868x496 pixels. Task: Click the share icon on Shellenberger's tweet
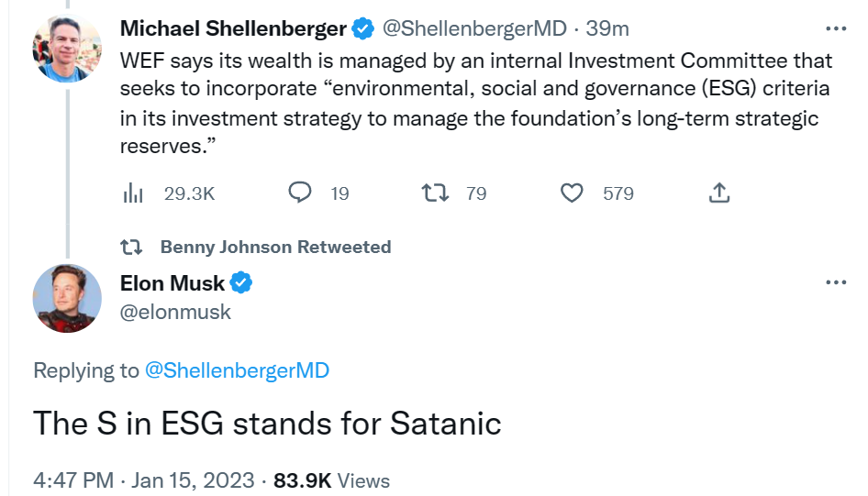[x=720, y=193]
